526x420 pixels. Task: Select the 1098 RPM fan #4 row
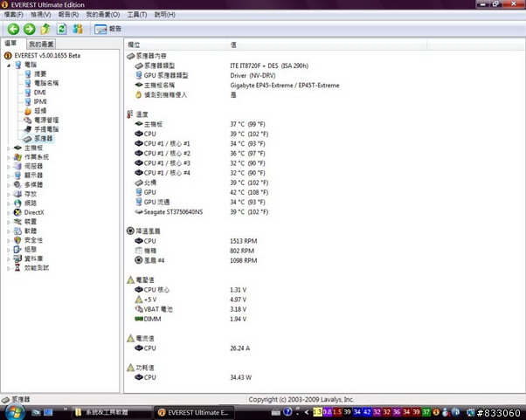click(196, 260)
